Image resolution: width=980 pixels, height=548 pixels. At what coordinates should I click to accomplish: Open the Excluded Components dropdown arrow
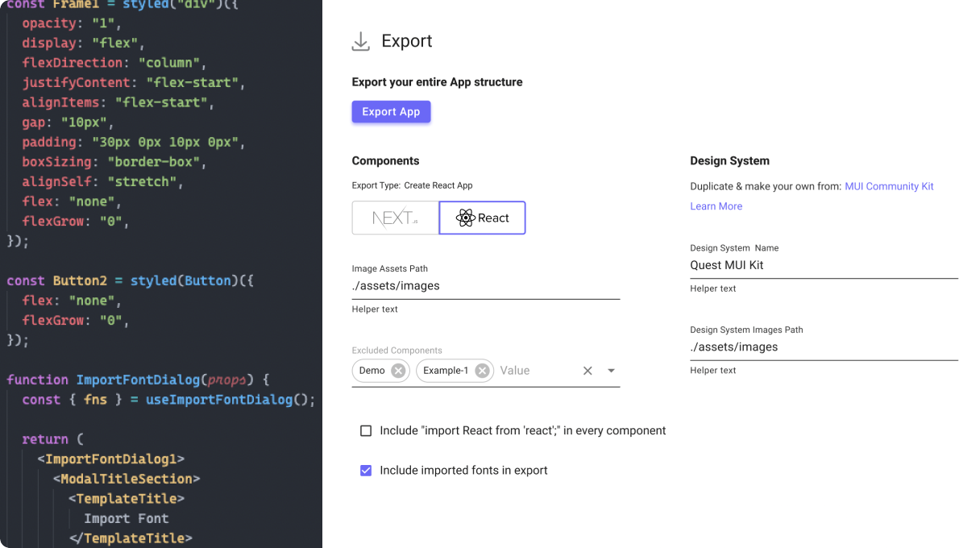(x=611, y=371)
